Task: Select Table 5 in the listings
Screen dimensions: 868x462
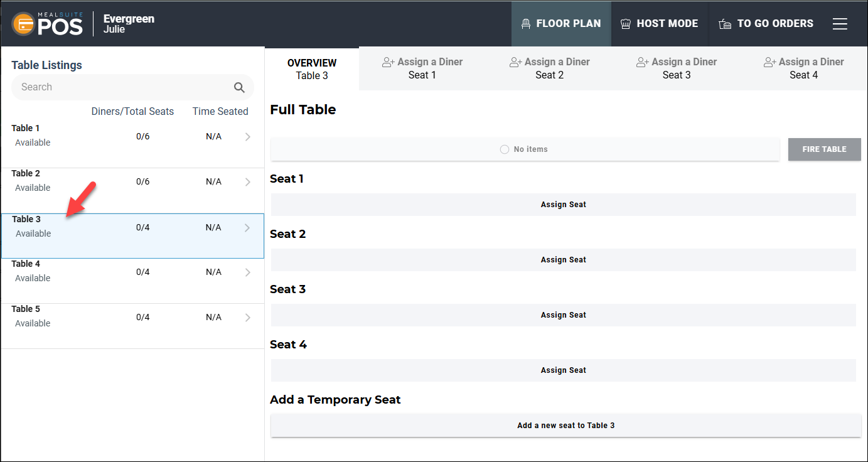Action: (x=132, y=326)
